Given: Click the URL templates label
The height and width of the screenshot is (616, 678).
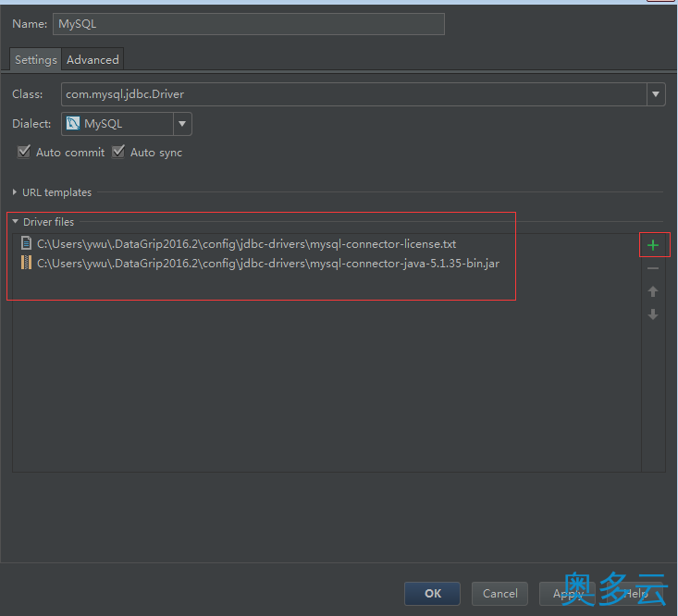Looking at the screenshot, I should pyautogui.click(x=56, y=192).
